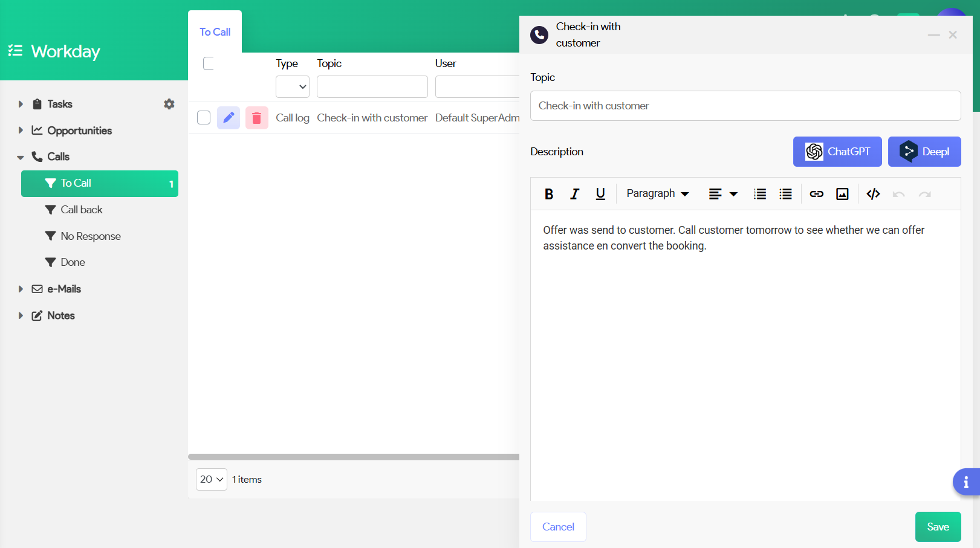Select the Check-in with customer row checkbox
The height and width of the screenshot is (548, 980).
point(204,118)
